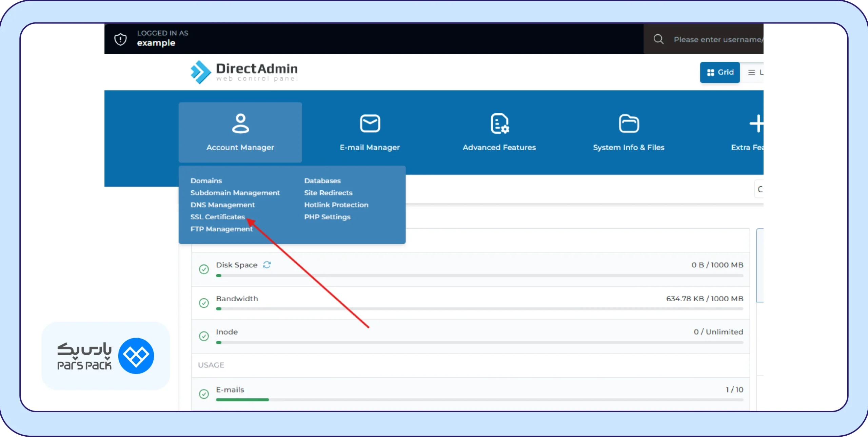Open the Account Manager menu
The width and height of the screenshot is (868, 437).
click(x=240, y=132)
